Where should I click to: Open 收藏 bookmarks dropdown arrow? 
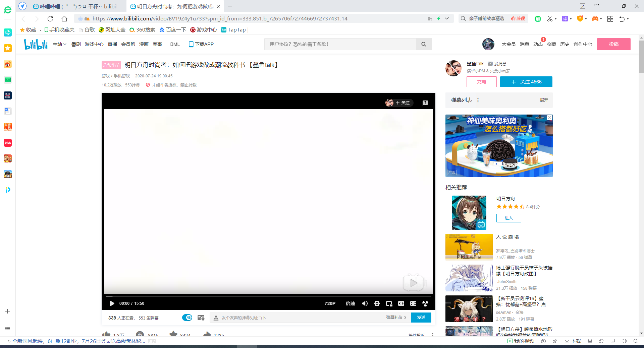[x=41, y=30]
